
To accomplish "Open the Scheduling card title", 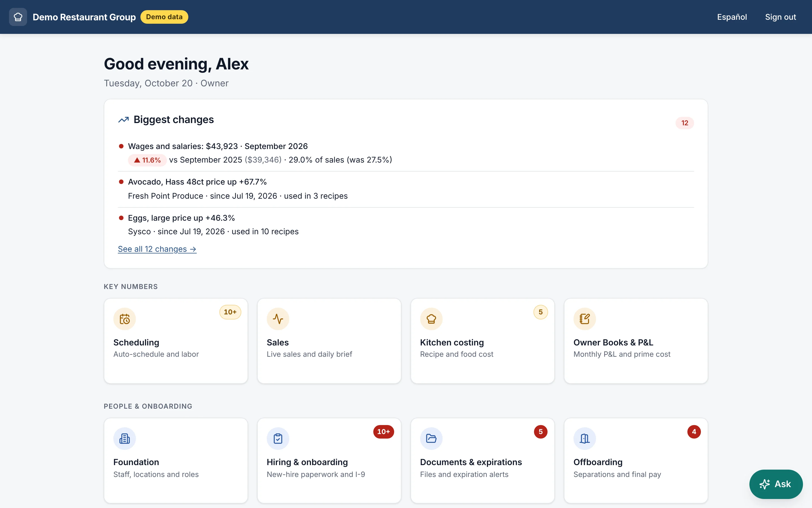I will pyautogui.click(x=136, y=342).
